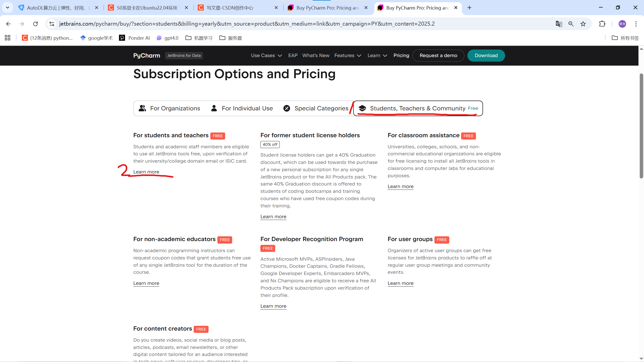Expand the Features navigation dropdown

click(x=348, y=56)
